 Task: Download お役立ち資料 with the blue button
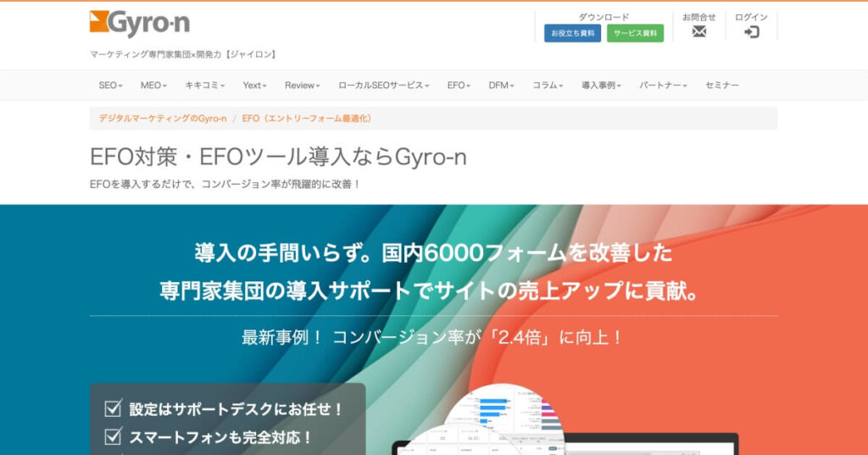pos(572,33)
